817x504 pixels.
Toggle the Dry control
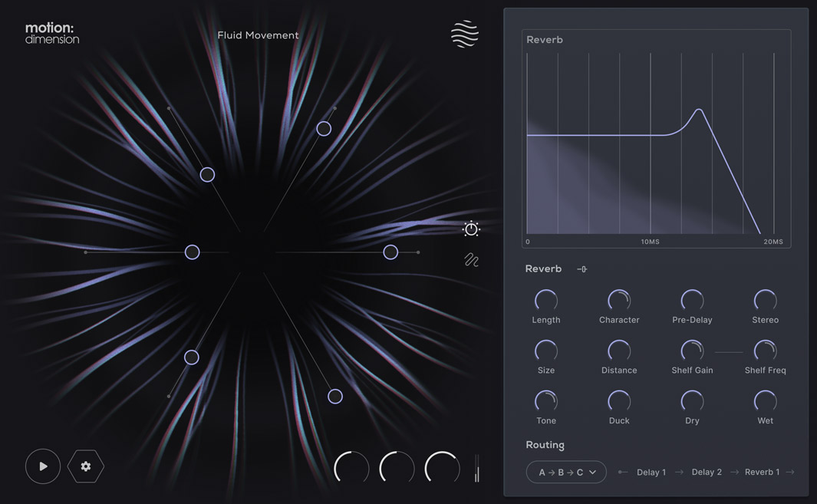[x=691, y=402]
